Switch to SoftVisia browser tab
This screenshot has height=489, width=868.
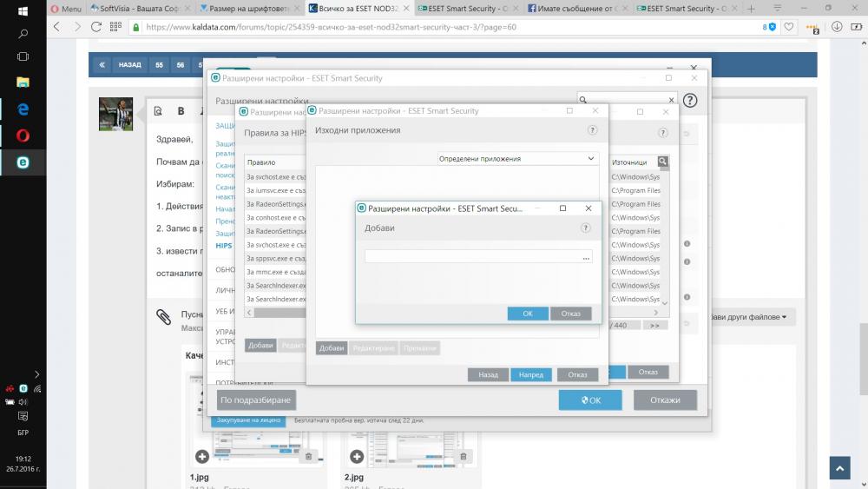[x=139, y=9]
